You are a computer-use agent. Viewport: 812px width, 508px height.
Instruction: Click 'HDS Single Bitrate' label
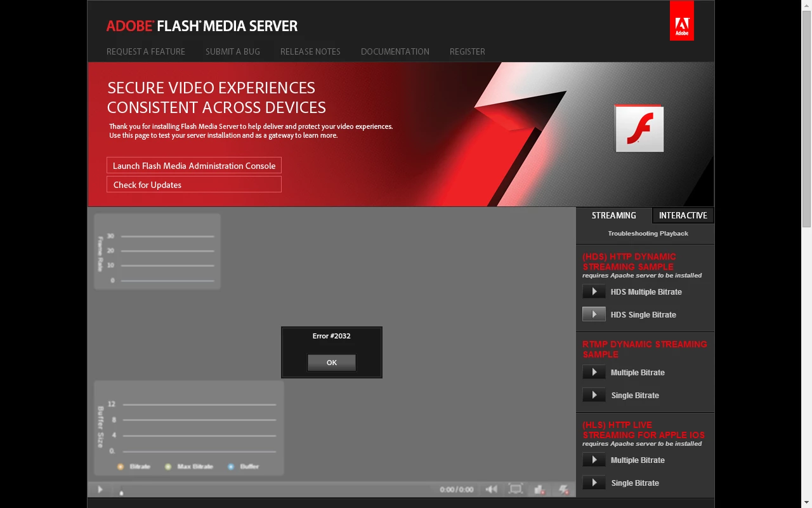click(643, 315)
